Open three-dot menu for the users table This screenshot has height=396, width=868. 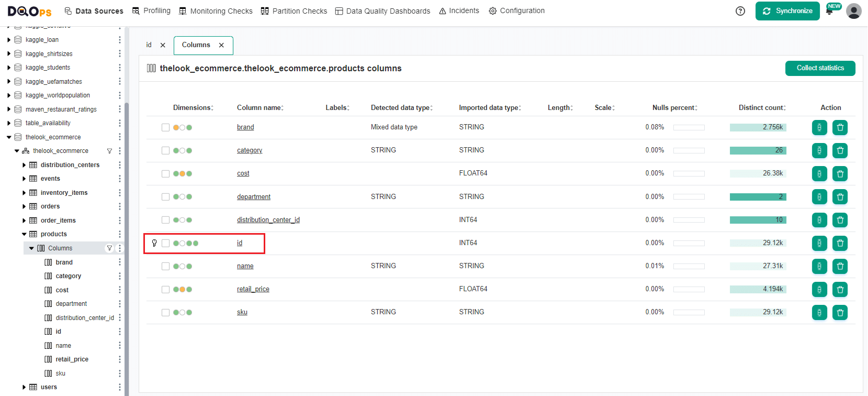[119, 387]
